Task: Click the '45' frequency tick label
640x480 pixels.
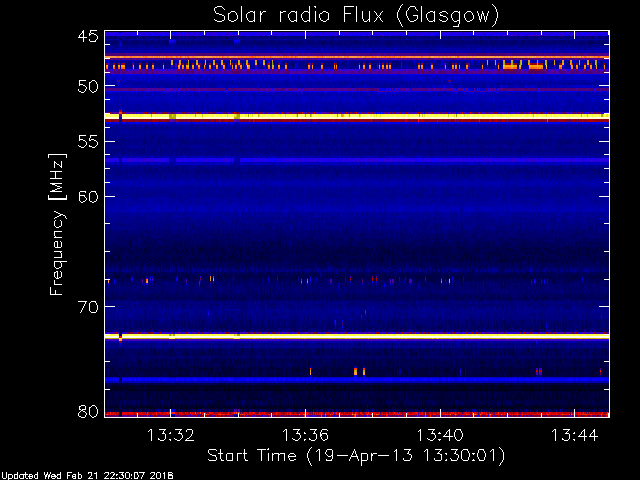Action: coord(88,37)
